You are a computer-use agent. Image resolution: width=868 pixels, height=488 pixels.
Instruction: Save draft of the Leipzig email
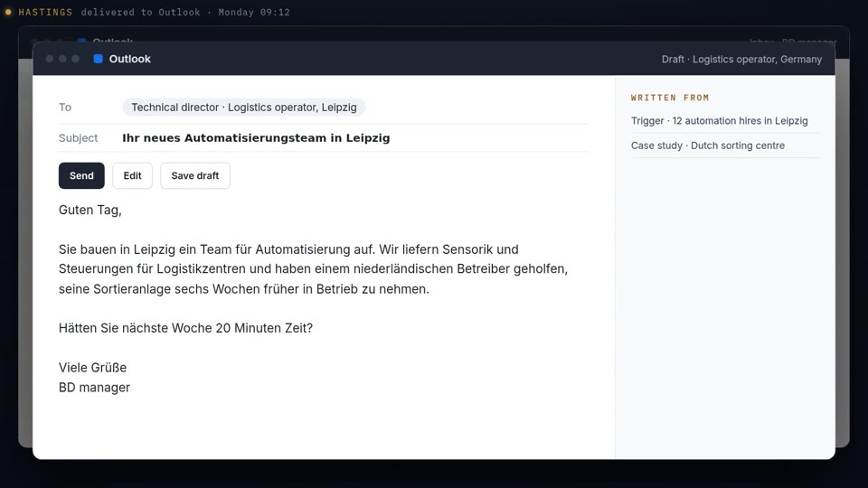click(195, 175)
